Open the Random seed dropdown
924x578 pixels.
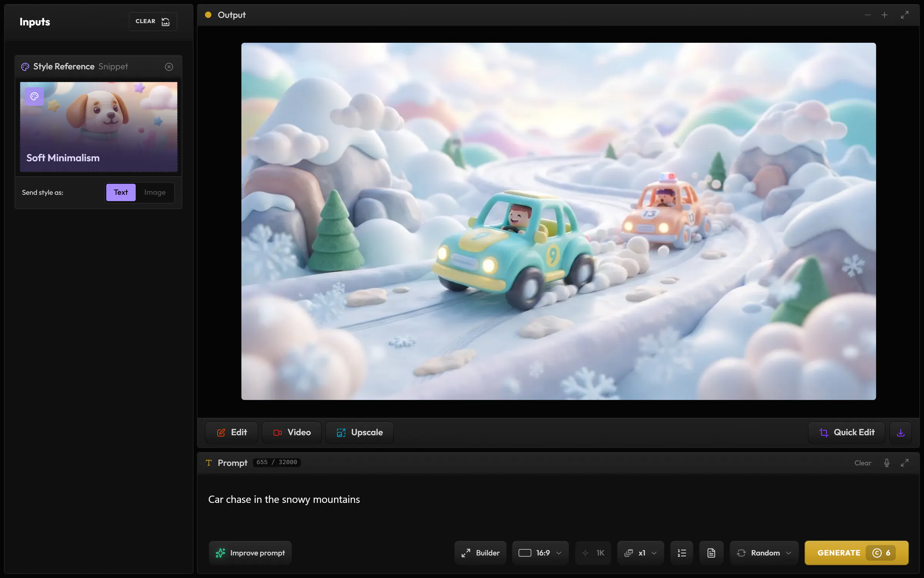(764, 553)
